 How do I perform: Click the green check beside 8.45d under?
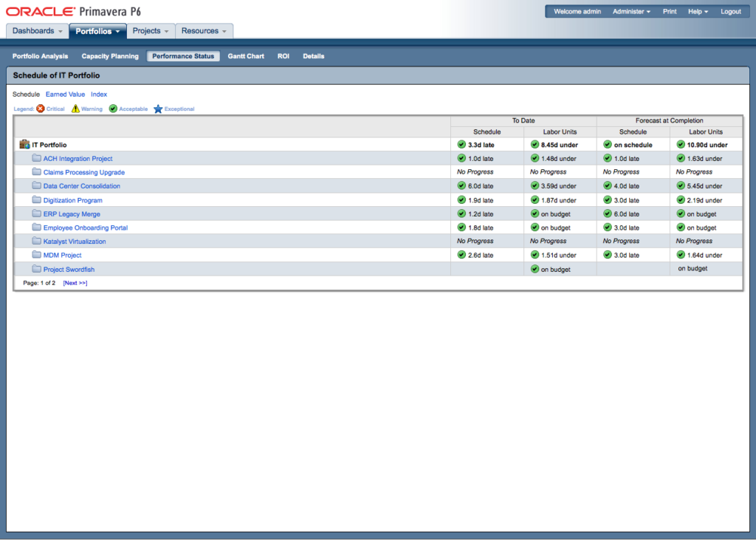(x=534, y=144)
